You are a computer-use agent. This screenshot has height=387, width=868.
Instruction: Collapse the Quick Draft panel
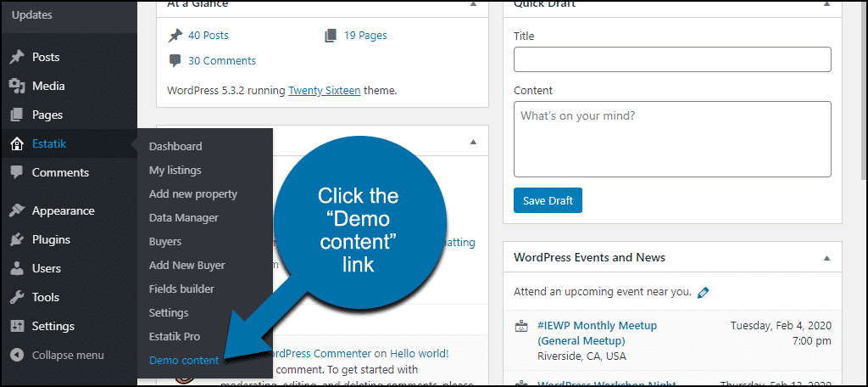click(826, 4)
